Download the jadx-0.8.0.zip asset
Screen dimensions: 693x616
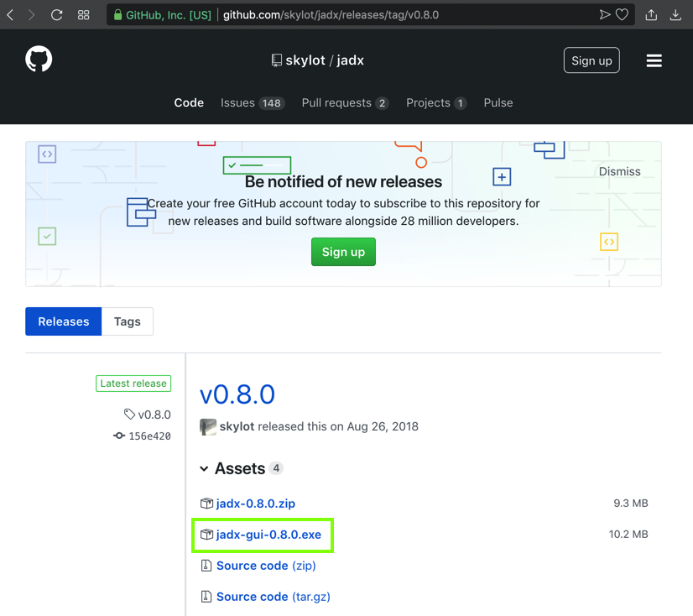click(255, 504)
